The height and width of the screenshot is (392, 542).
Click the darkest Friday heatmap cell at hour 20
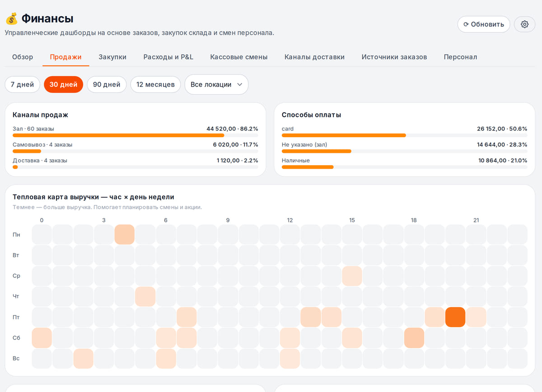455,317
